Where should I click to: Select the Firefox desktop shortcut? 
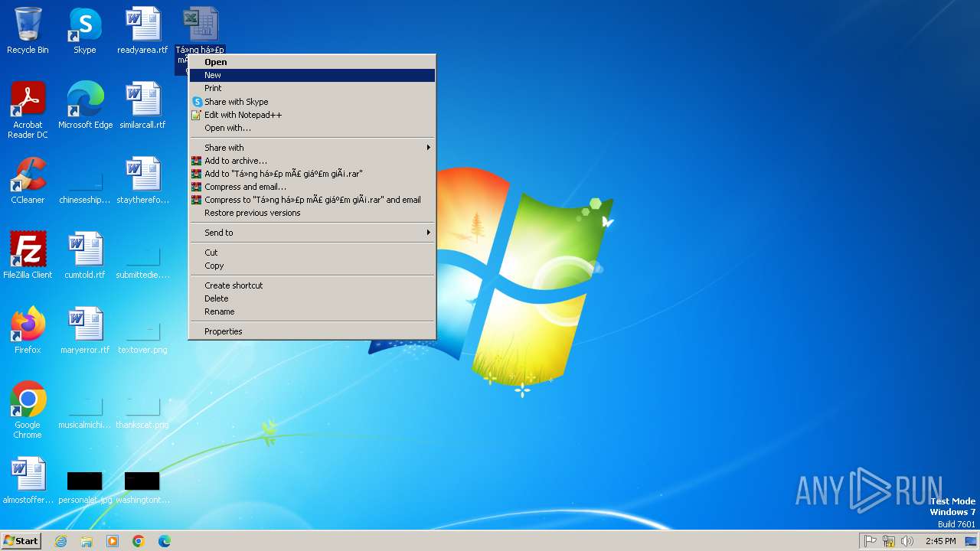tap(28, 331)
